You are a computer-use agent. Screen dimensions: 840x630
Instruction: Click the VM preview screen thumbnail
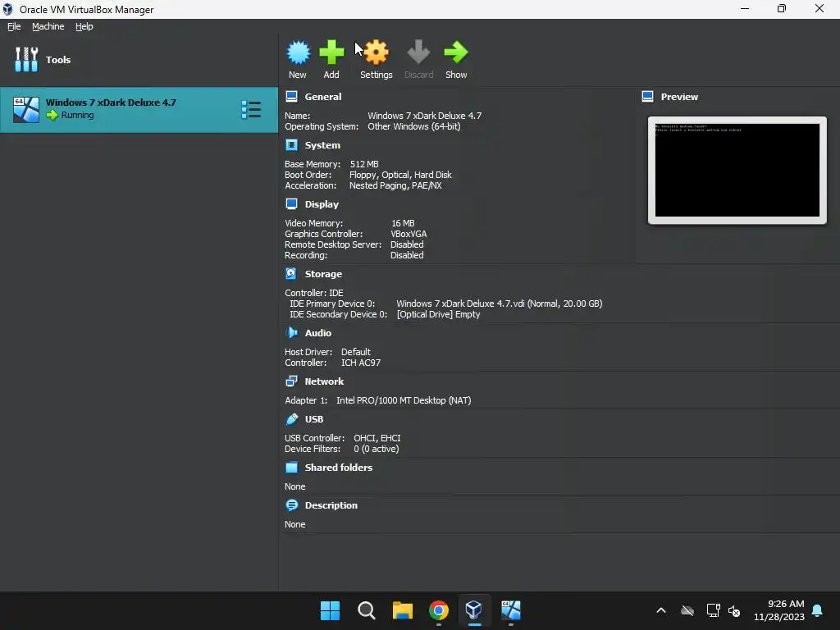[x=737, y=171]
